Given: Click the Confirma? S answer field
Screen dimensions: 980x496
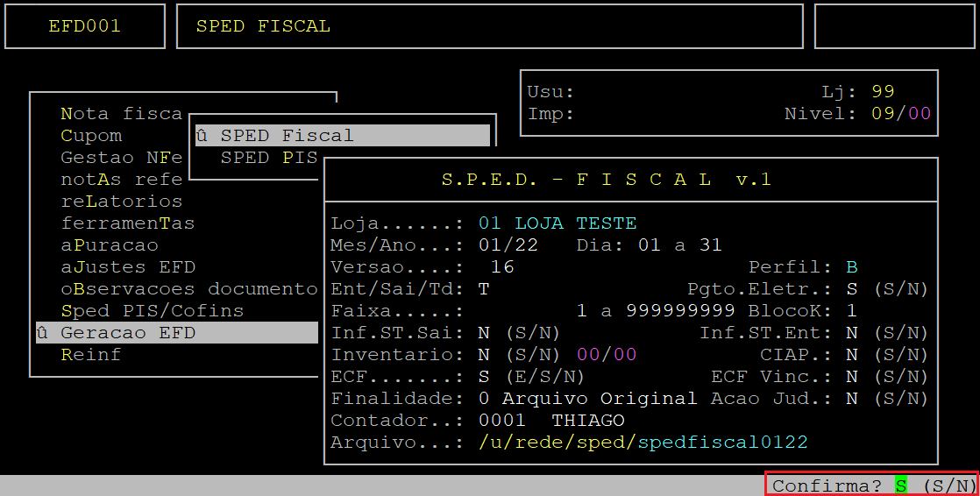Looking at the screenshot, I should pyautogui.click(x=900, y=485).
